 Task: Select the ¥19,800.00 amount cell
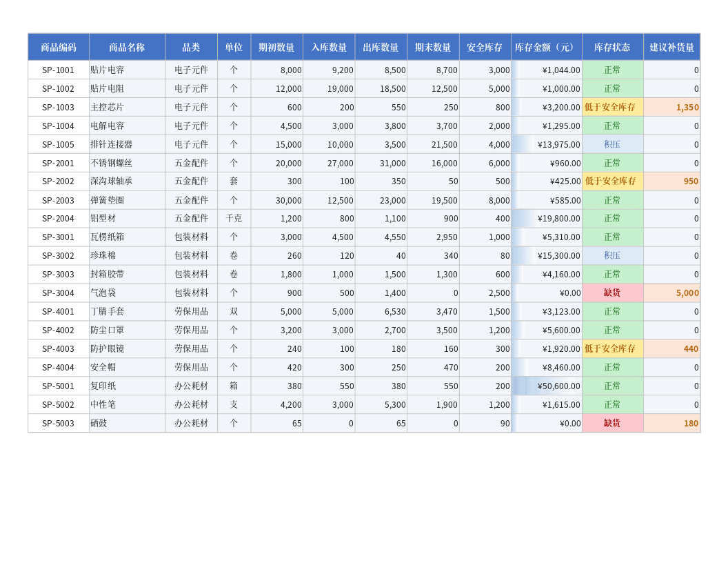click(547, 218)
